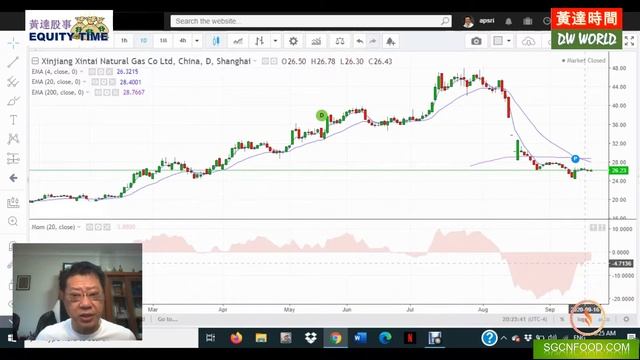Expand EMA (20, close, 0) options arrow
Image resolution: width=640 pixels, height=360 pixels.
tap(84, 82)
